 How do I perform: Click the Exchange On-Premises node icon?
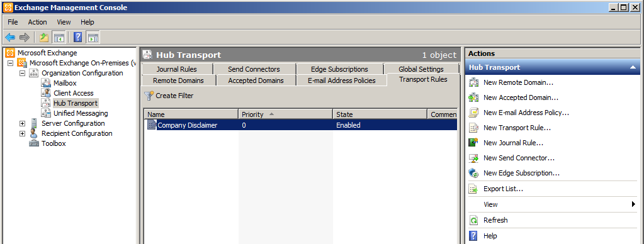[22, 63]
